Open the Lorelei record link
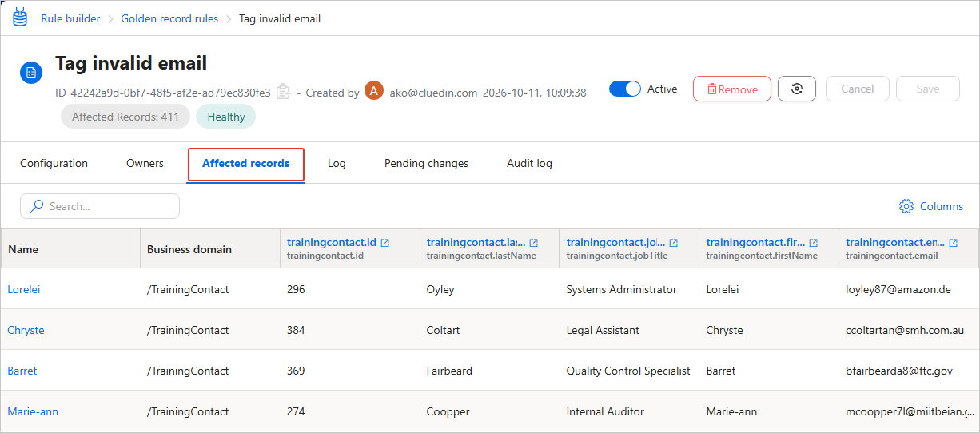This screenshot has height=433, width=980. click(x=24, y=289)
